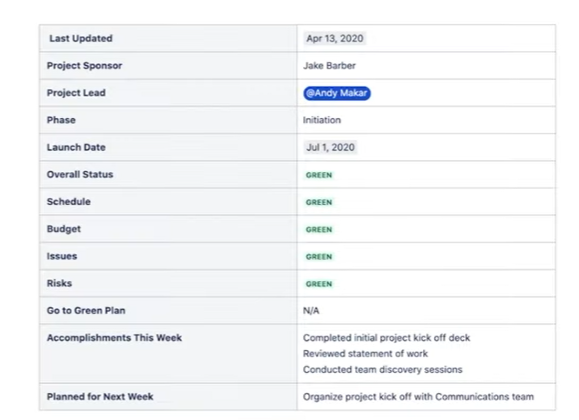
Task: Open the Jul 1, 2020 launch date
Action: coord(330,147)
